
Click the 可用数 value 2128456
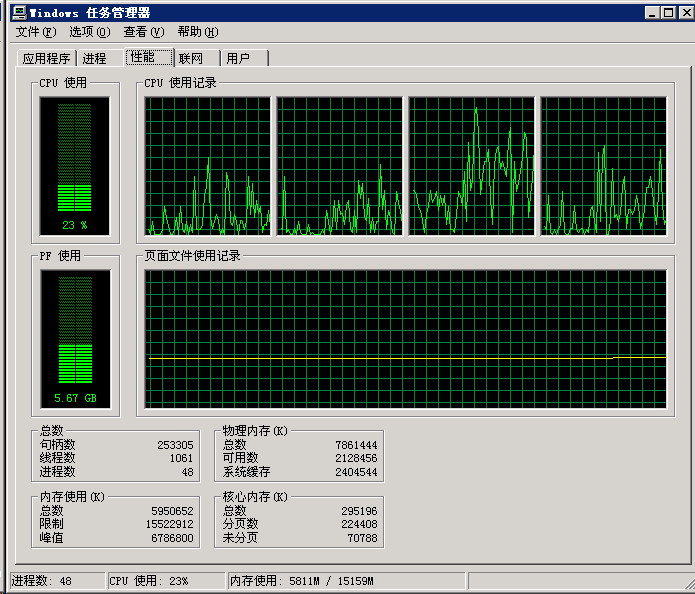click(356, 458)
